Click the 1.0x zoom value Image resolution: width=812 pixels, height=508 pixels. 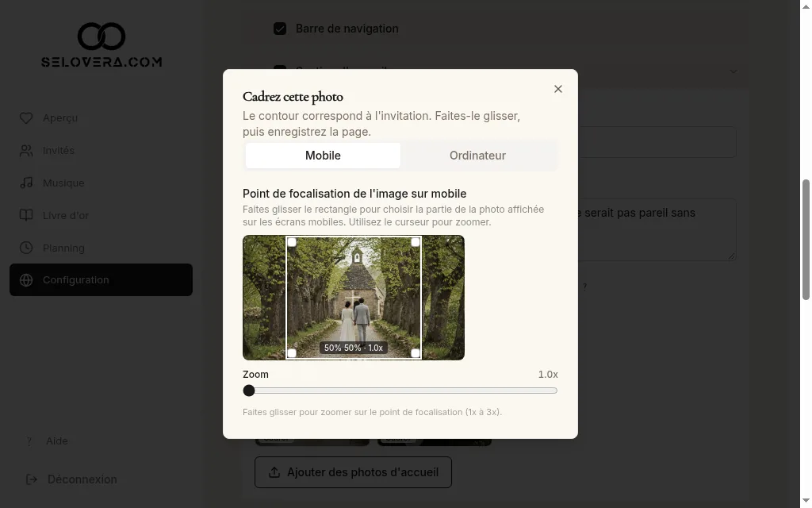click(x=548, y=375)
